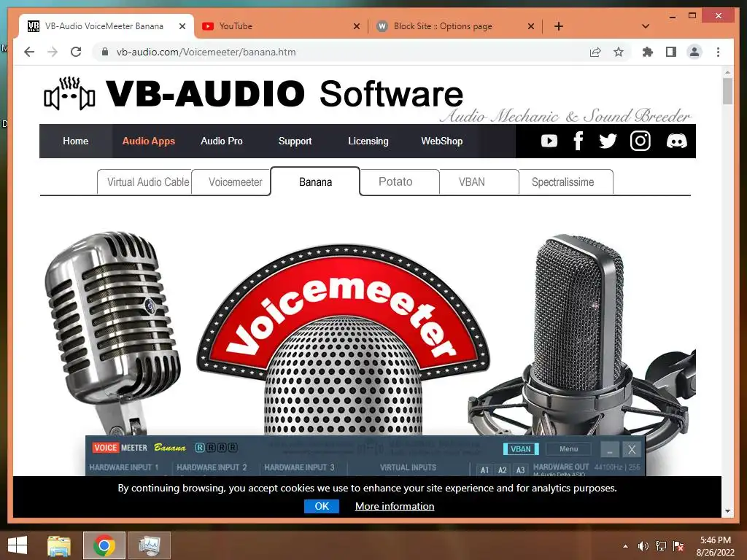Viewport: 747px width, 560px height.
Task: Close the YouTube tab
Action: [356, 26]
